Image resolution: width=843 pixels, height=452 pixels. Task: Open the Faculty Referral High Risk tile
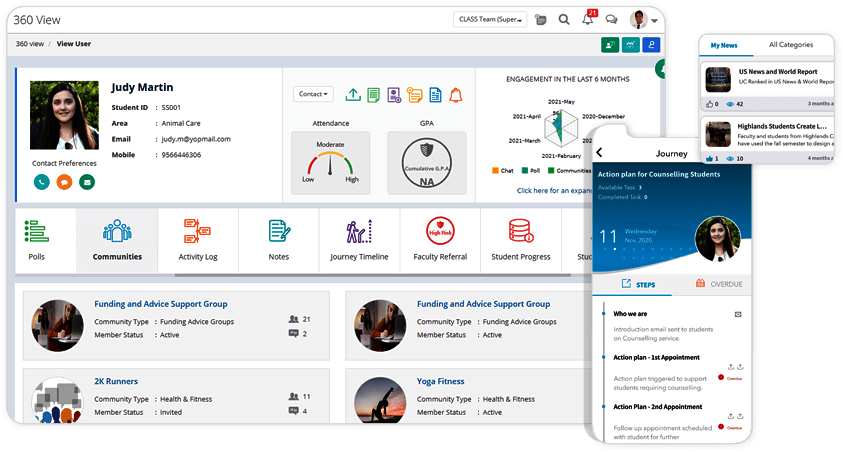coord(440,240)
